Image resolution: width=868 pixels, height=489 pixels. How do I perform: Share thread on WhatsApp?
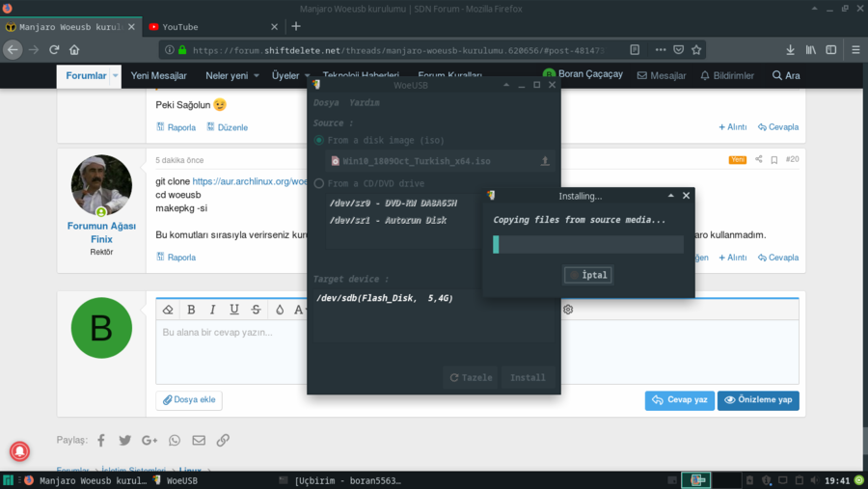(175, 440)
